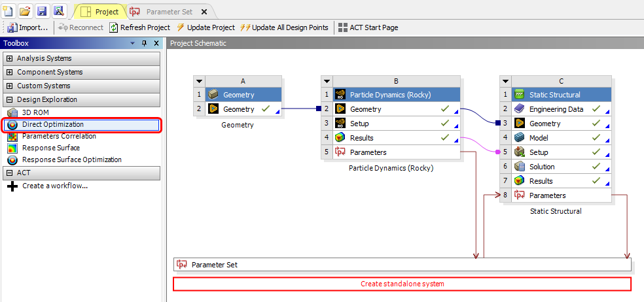This screenshot has height=302, width=644.
Task: Open system C dropdown arrow
Action: 506,81
